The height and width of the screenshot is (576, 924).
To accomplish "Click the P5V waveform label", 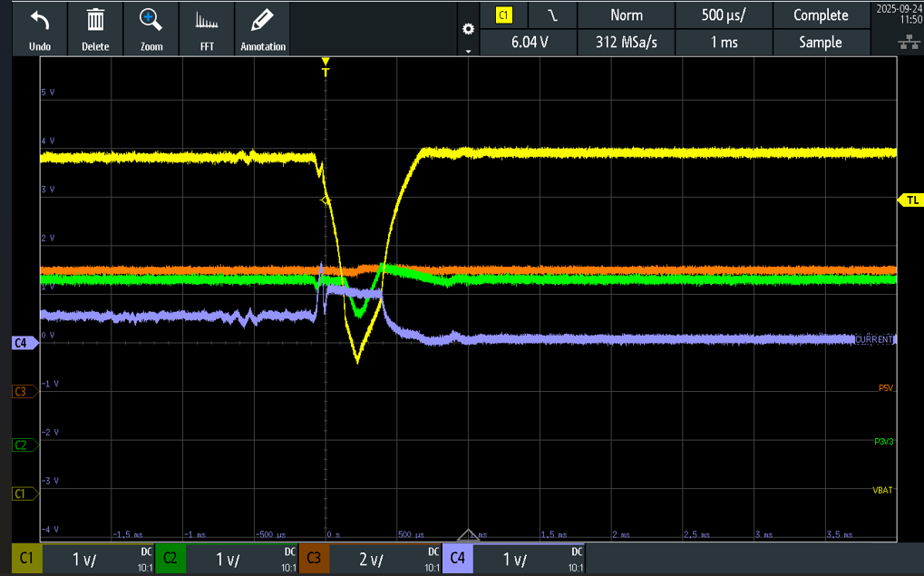I will pyautogui.click(x=886, y=388).
